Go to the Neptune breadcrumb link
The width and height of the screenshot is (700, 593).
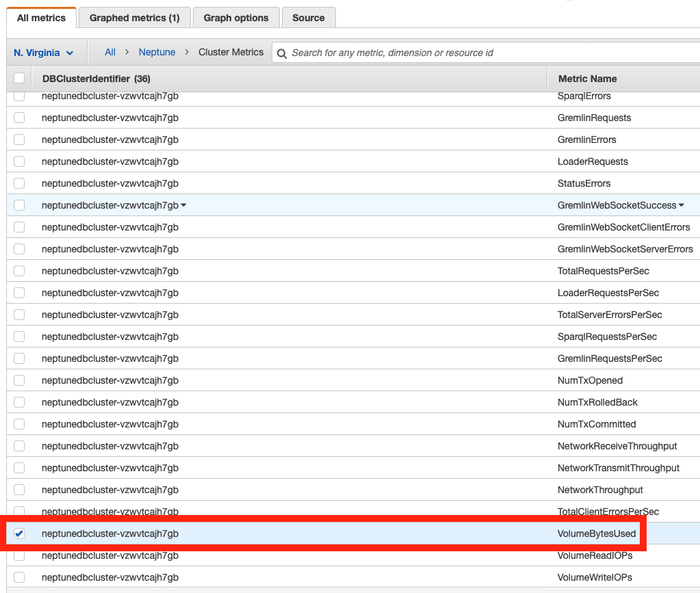point(157,52)
